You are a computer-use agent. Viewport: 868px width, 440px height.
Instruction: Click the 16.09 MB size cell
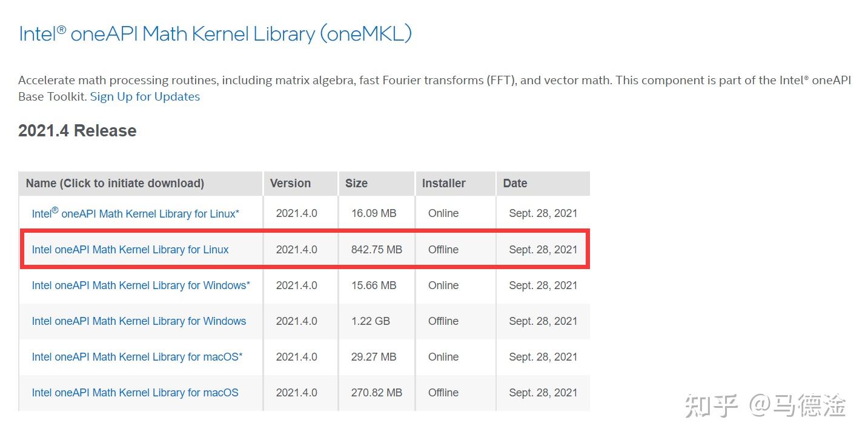(x=373, y=213)
